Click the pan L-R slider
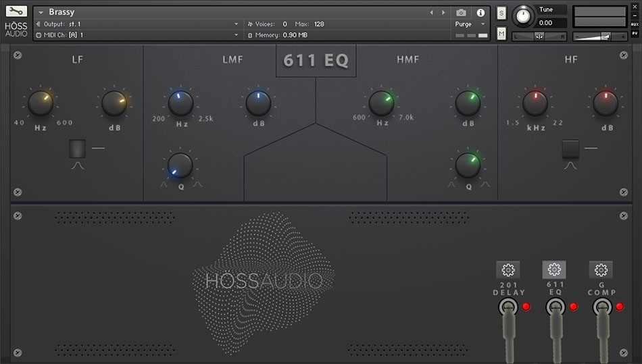 click(x=539, y=36)
